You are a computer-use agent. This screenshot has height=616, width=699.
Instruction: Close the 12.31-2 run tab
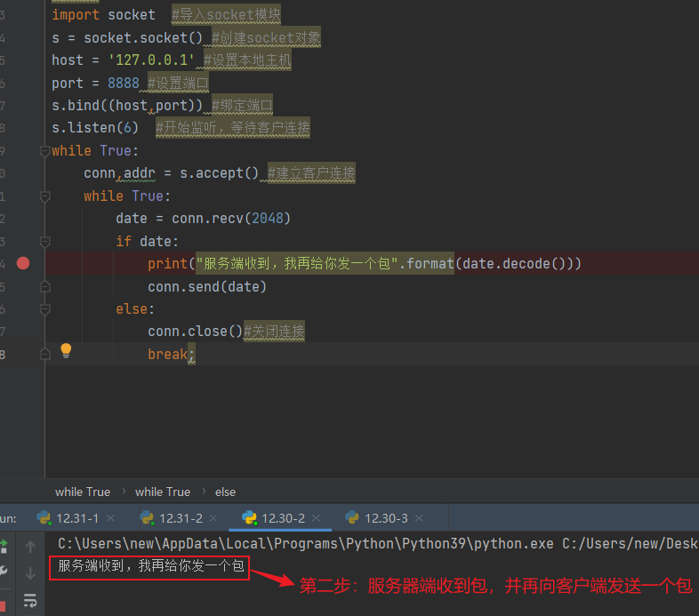pyautogui.click(x=213, y=518)
